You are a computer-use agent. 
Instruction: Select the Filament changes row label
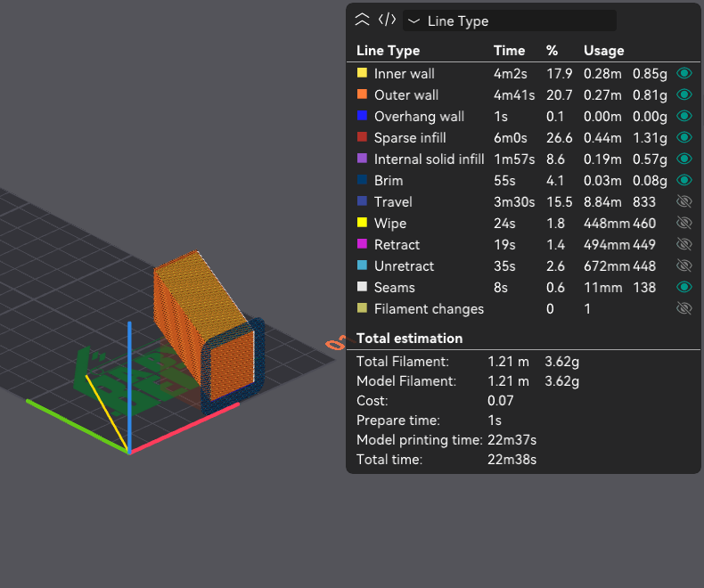[x=429, y=309]
